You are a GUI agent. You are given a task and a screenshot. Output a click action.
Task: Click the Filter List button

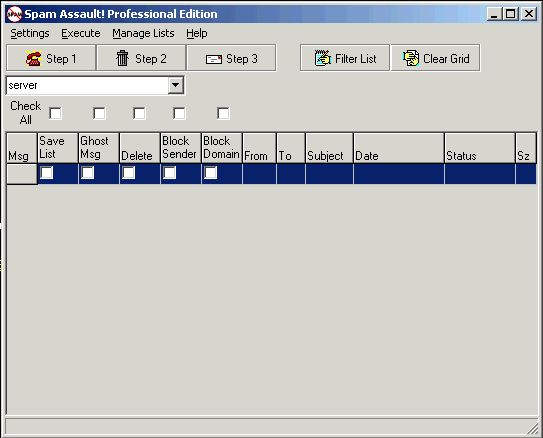pyautogui.click(x=345, y=58)
